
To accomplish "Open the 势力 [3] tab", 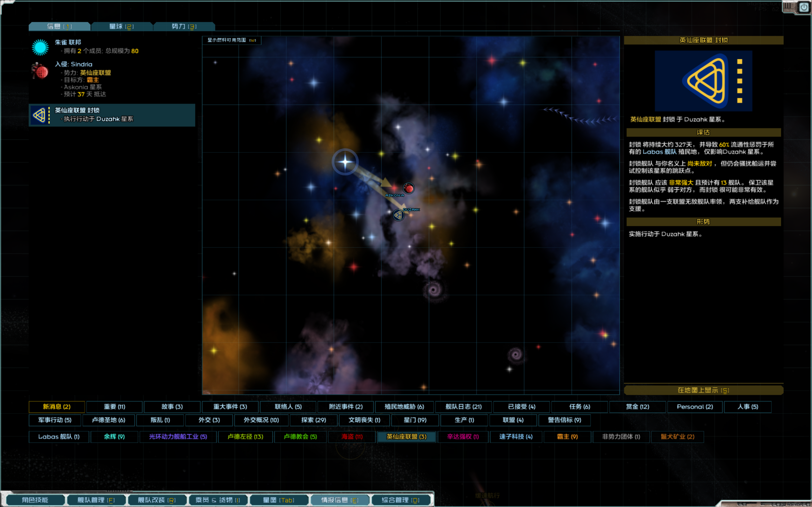I will 184,27.
